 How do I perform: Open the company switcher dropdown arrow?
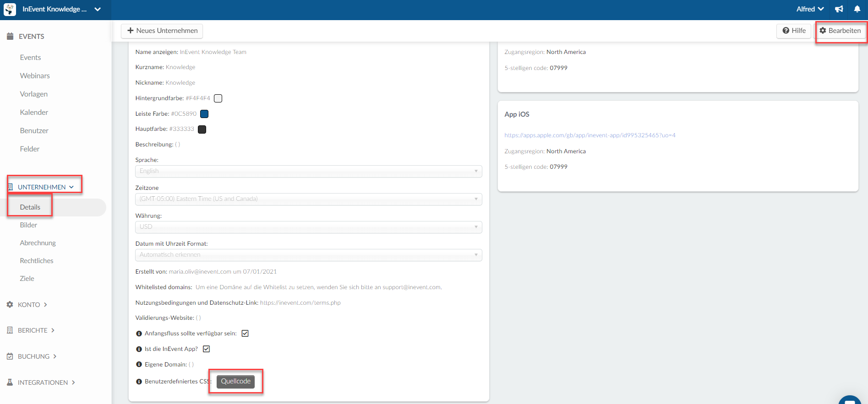[98, 9]
